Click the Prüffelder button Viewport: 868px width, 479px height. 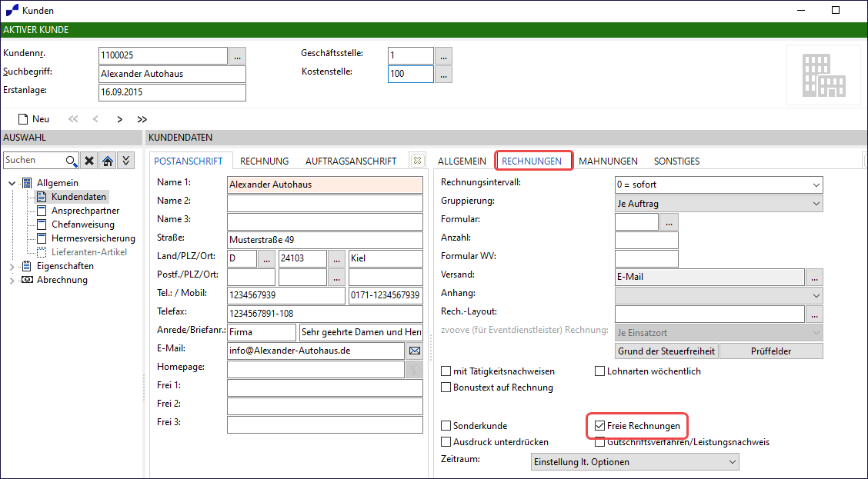771,351
